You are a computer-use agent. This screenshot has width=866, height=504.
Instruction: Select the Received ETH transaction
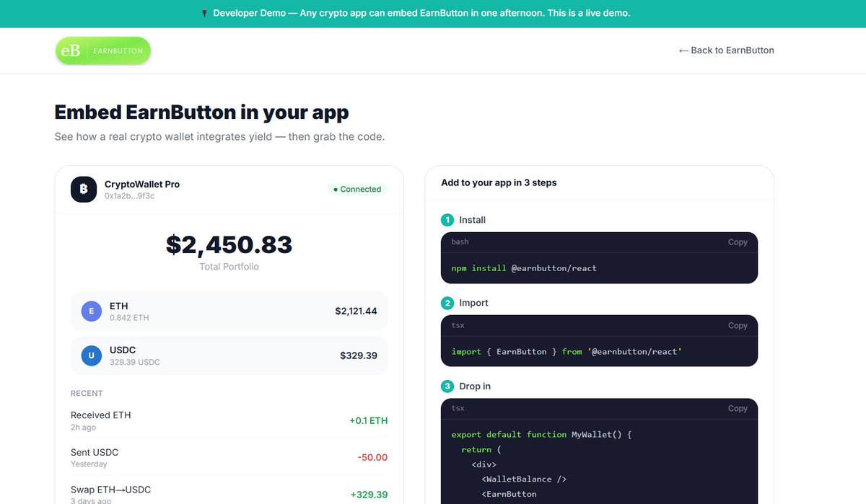pyautogui.click(x=229, y=420)
